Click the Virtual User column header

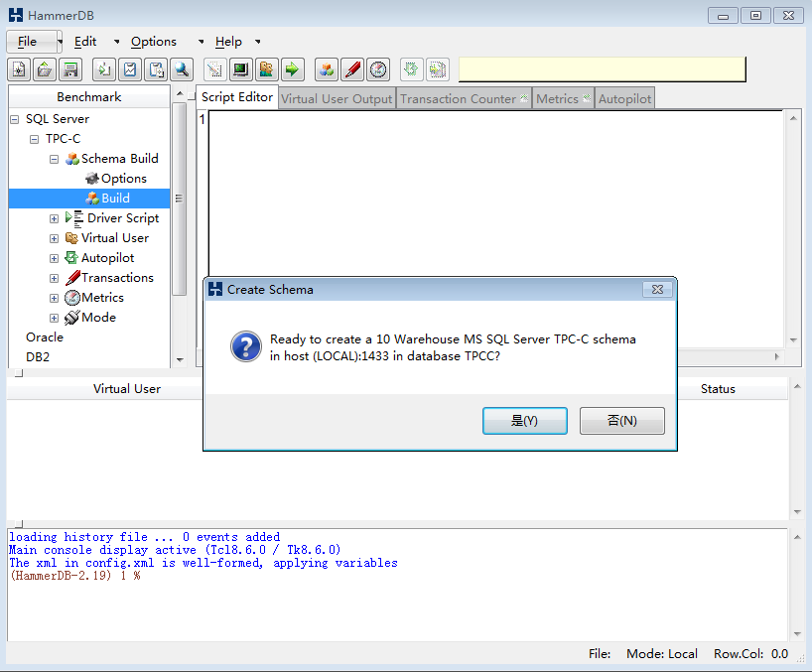coord(127,389)
